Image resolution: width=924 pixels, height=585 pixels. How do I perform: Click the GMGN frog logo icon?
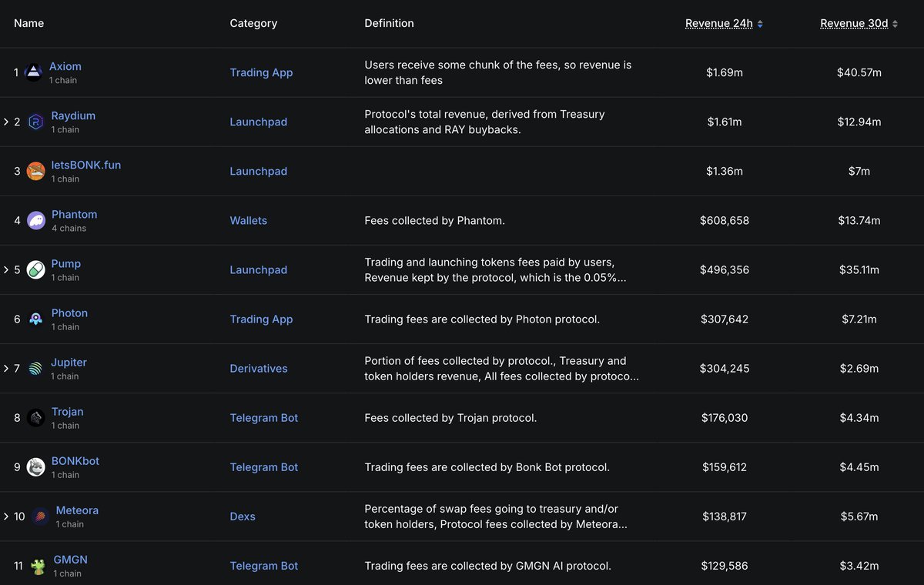pos(38,566)
